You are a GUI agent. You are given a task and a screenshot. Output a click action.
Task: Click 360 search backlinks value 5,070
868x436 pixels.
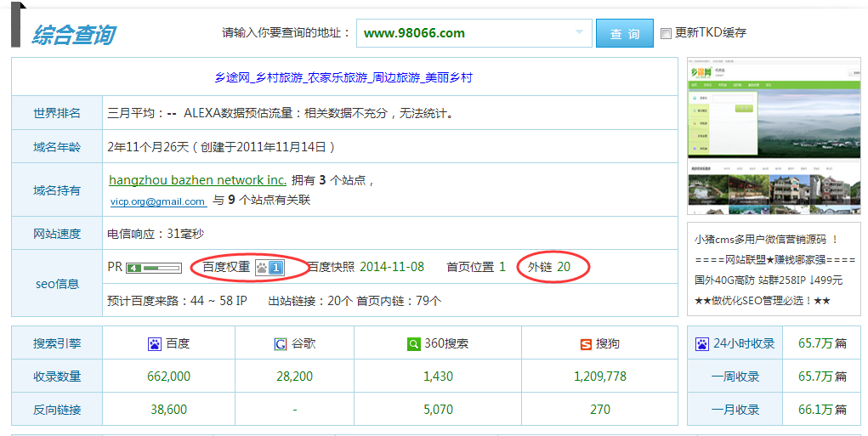pyautogui.click(x=439, y=410)
